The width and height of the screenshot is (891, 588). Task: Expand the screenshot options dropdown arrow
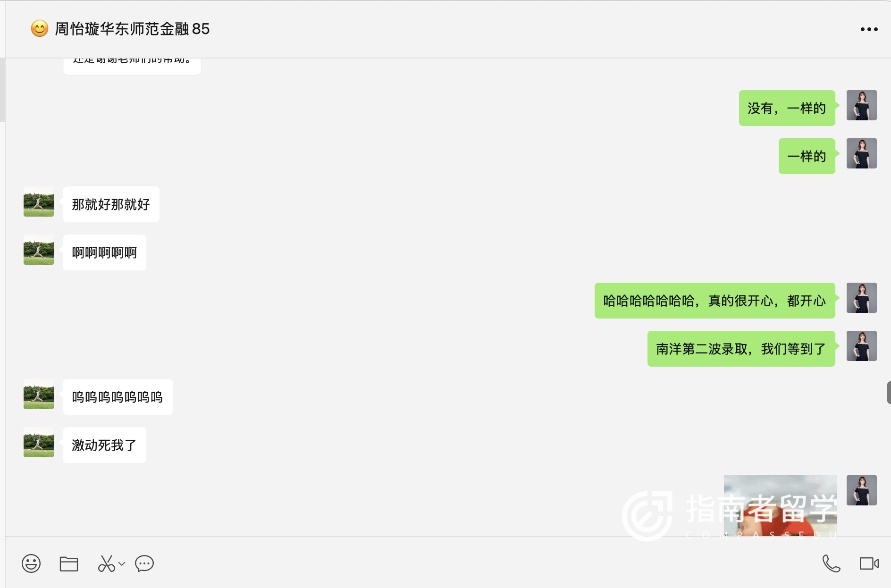pyautogui.click(x=122, y=563)
